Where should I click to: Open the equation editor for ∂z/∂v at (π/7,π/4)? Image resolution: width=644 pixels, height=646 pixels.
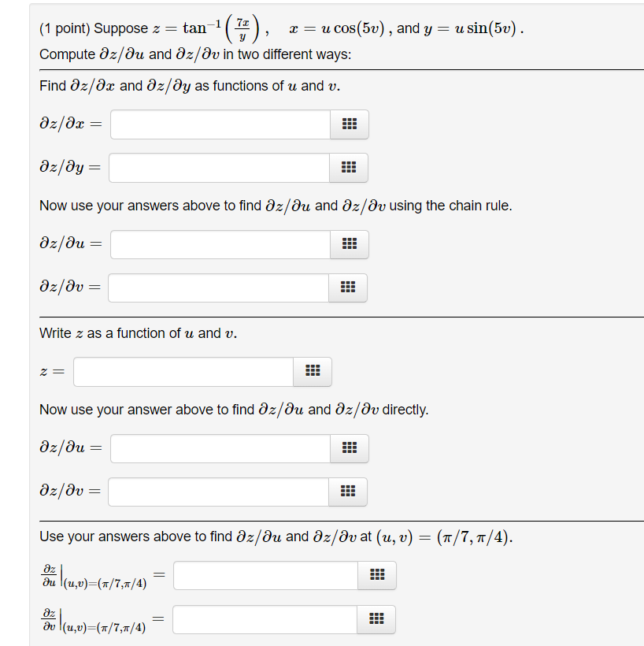point(376,619)
